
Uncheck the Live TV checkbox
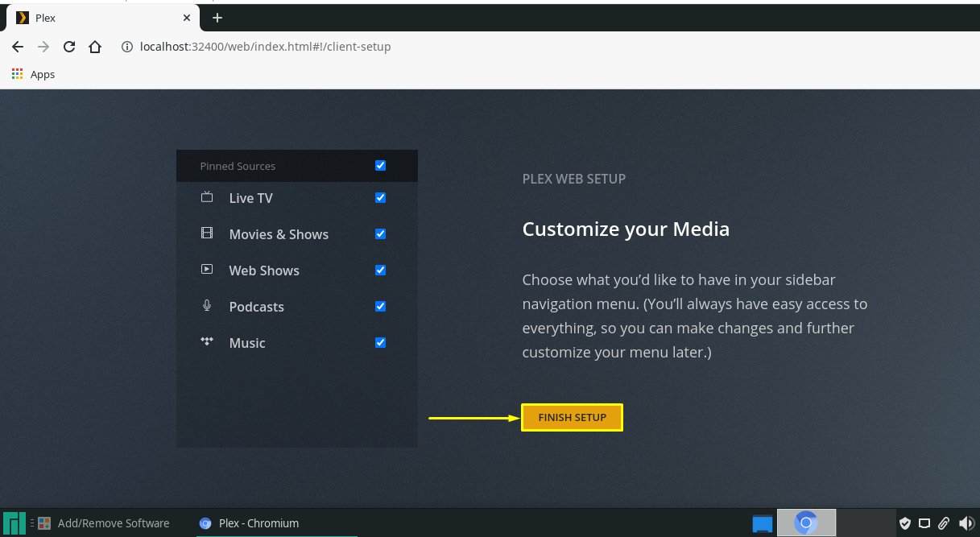381,198
